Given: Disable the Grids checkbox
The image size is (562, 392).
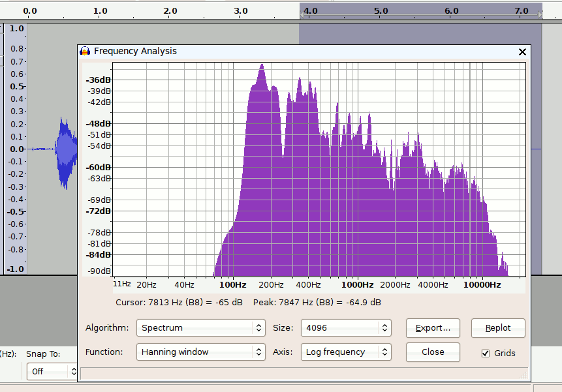Looking at the screenshot, I should point(485,353).
